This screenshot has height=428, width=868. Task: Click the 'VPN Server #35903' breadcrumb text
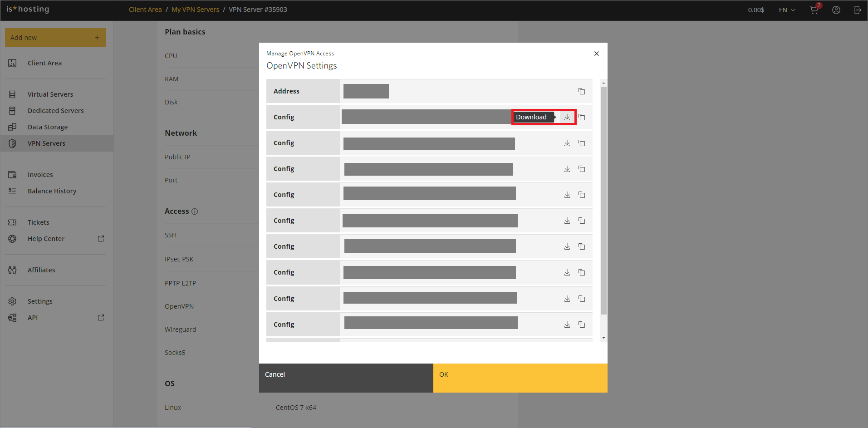[x=258, y=10]
